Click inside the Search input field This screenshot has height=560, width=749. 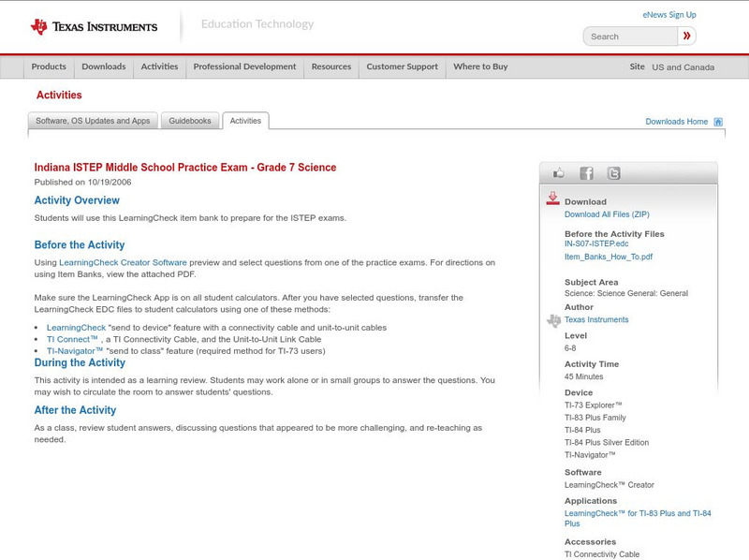pos(627,36)
